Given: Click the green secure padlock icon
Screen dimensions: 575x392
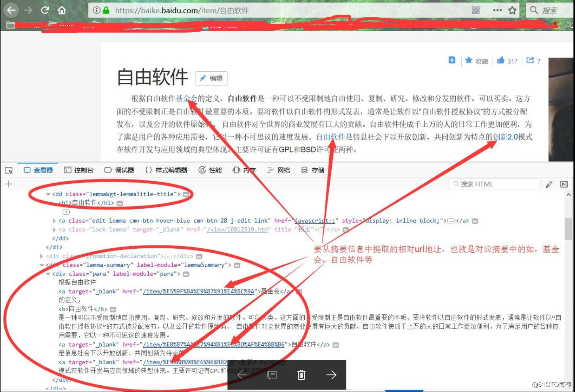Looking at the screenshot, I should pyautogui.click(x=106, y=10).
